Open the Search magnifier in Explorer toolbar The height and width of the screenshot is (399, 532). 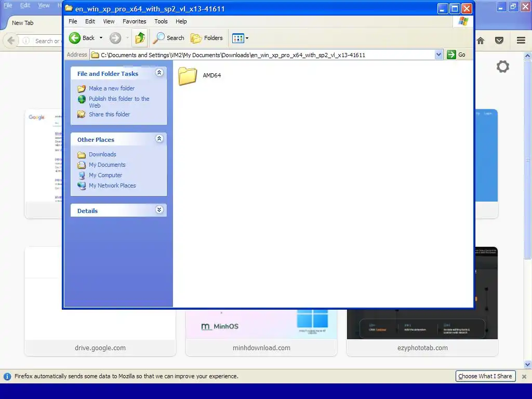tap(158, 38)
